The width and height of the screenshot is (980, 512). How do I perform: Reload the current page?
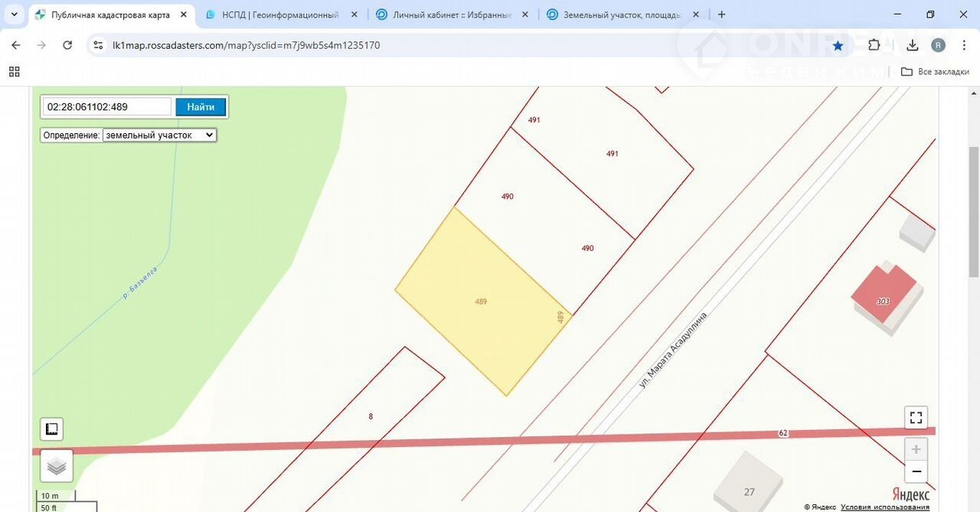(67, 45)
